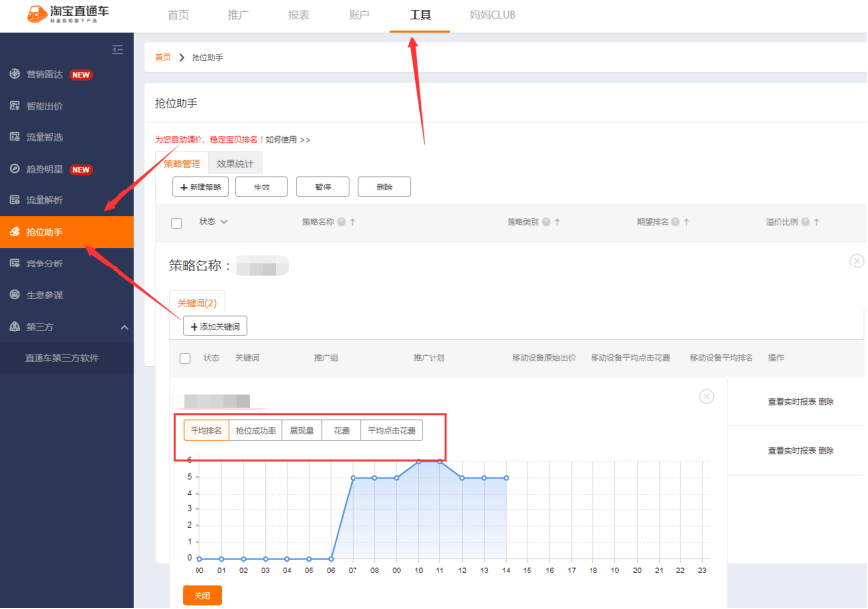The height and width of the screenshot is (609, 868).
Task: Open 报表 in the top navigation
Action: point(297,14)
